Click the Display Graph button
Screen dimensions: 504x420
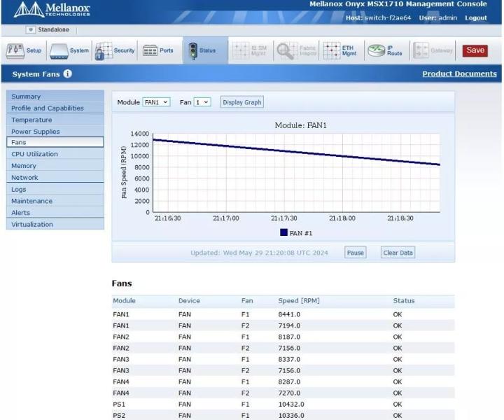point(242,102)
